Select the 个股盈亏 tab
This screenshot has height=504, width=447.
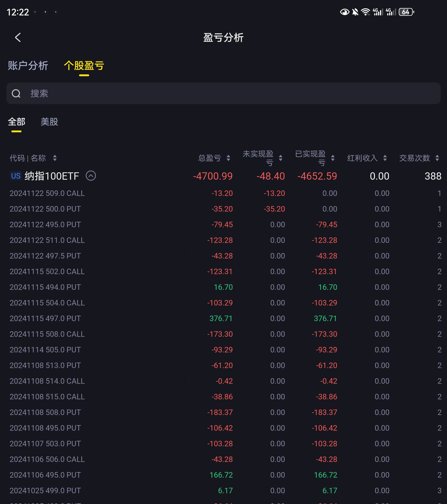coord(84,66)
